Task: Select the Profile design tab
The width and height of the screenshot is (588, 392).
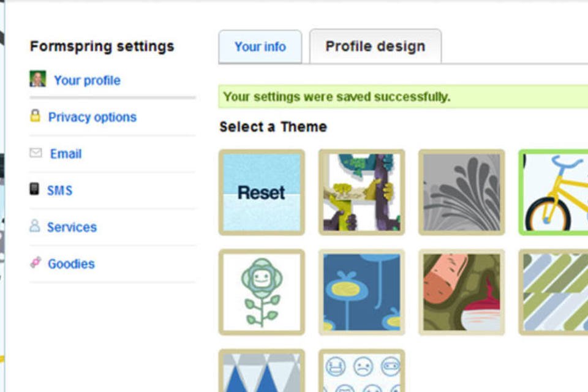Action: tap(375, 47)
